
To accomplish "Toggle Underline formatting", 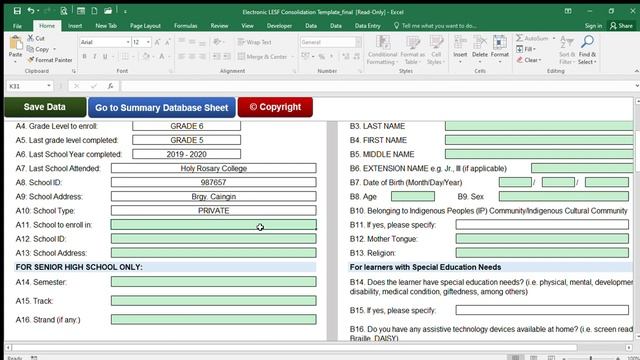I will click(105, 56).
